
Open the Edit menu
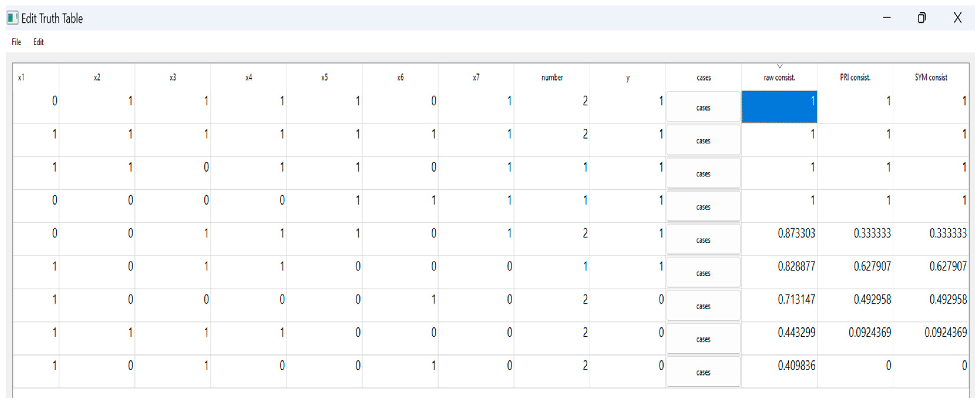click(x=38, y=42)
